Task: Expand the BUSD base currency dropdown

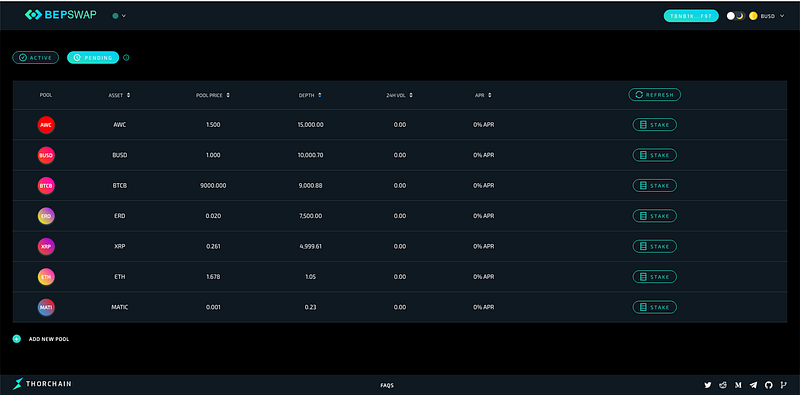Action: click(772, 16)
